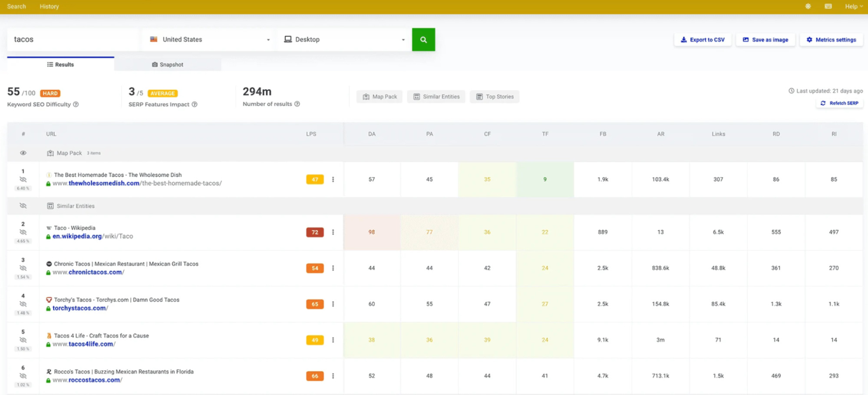Image resolution: width=868 pixels, height=395 pixels.
Task: Open the History menu item
Action: click(49, 6)
